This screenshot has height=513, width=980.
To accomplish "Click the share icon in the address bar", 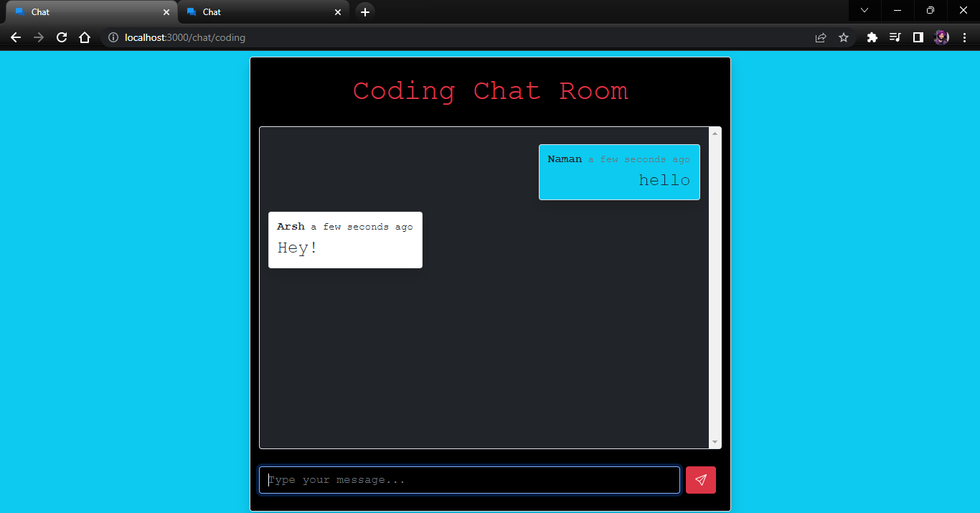I will tap(820, 37).
